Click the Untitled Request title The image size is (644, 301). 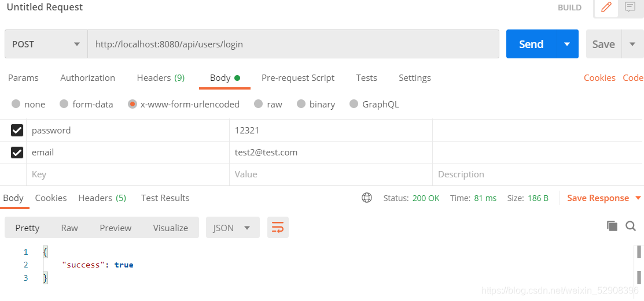pyautogui.click(x=45, y=7)
